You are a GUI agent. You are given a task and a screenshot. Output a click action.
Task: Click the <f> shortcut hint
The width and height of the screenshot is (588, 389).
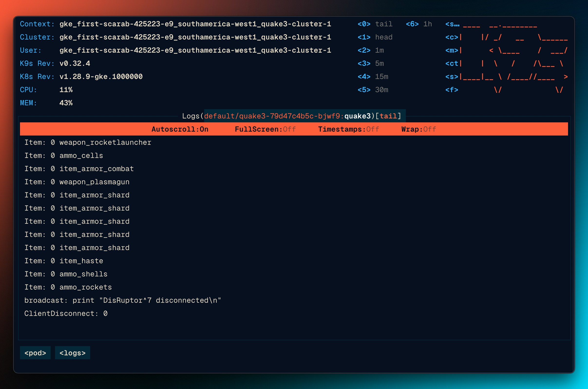click(452, 90)
